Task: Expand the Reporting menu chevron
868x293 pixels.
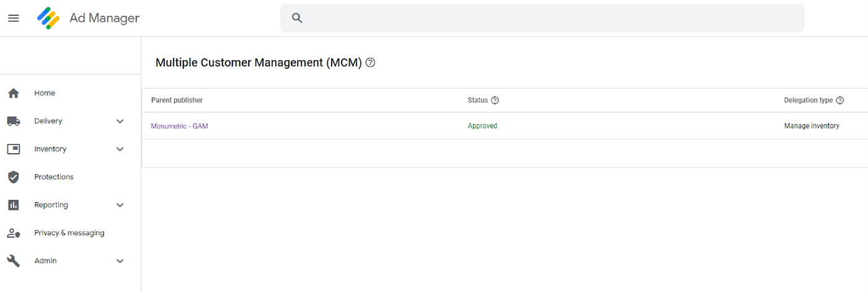Action: click(x=120, y=205)
